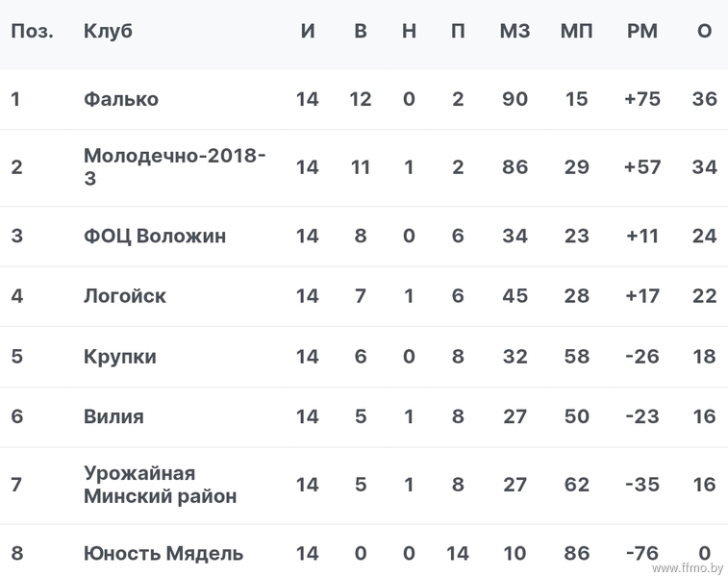Click the И games played column header
The height and width of the screenshot is (577, 728).
point(308,31)
